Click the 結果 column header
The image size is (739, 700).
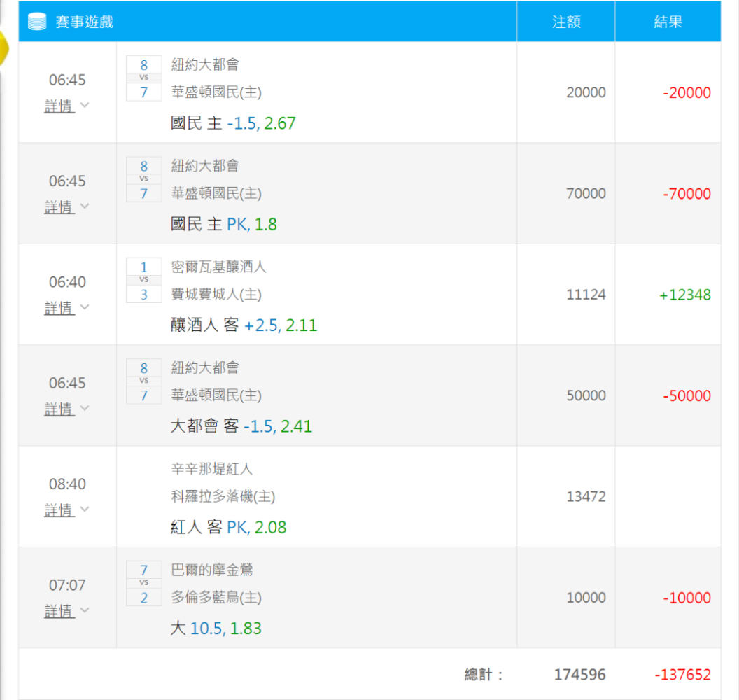[x=668, y=22]
